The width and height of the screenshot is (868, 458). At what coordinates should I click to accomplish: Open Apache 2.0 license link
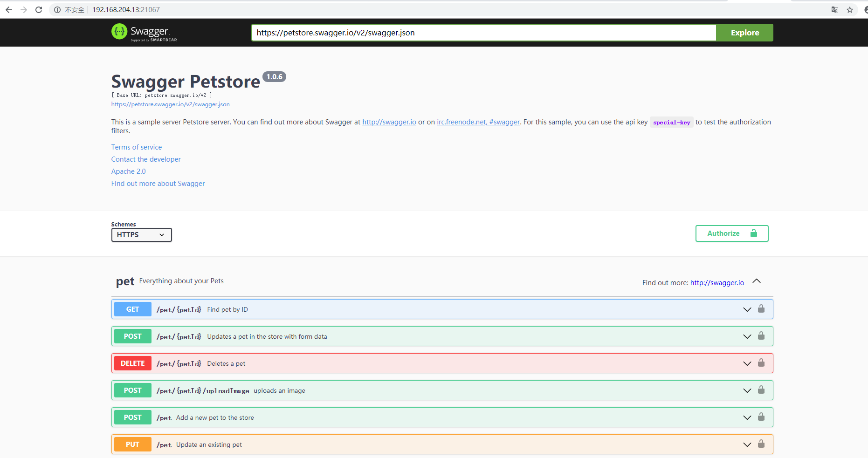[128, 171]
